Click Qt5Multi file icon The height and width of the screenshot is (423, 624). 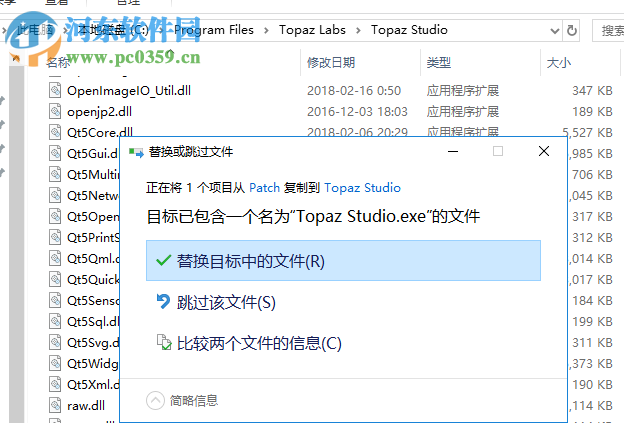pos(55,174)
